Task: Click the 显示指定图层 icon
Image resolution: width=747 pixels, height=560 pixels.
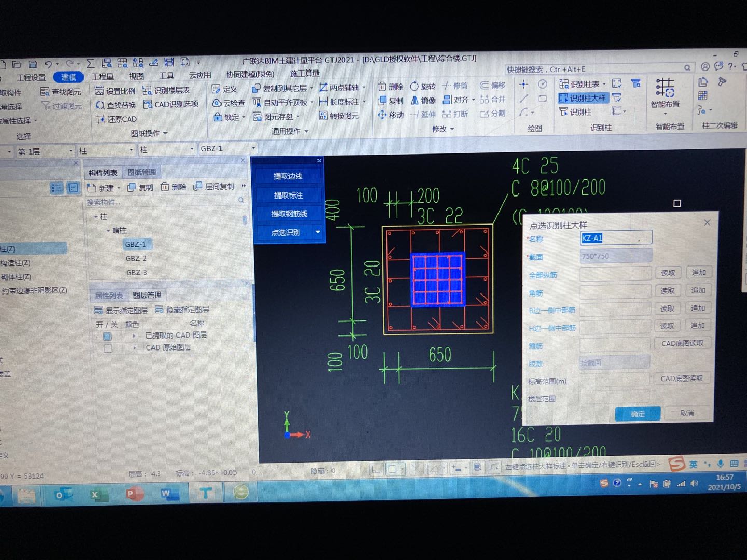Action: click(99, 310)
